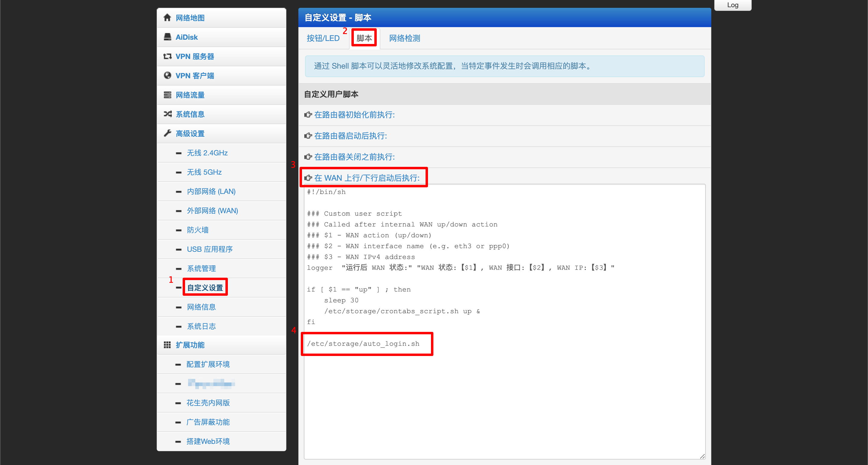868x465 pixels.
Task: Click the Log button at top
Action: tap(733, 5)
